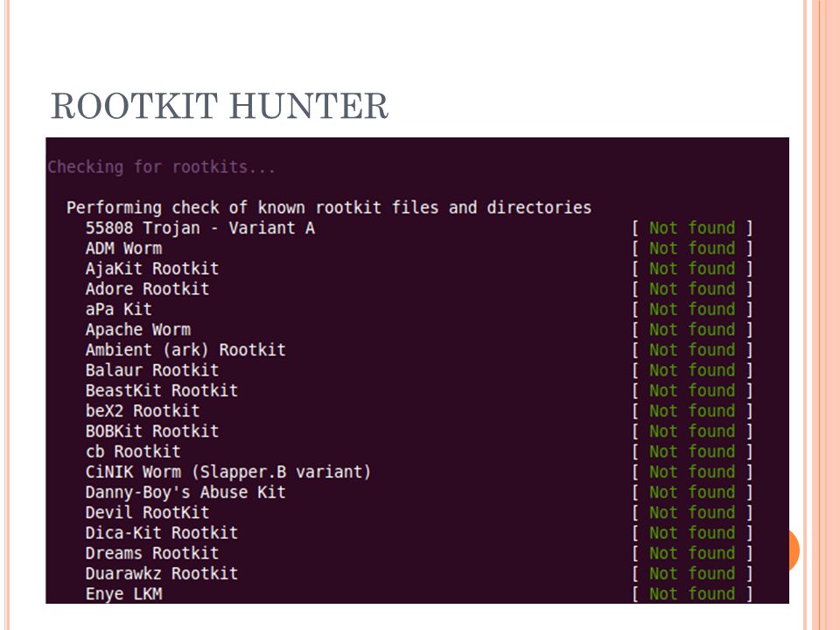
Task: Click 'Not found' result for Dreams Rootkit
Action: click(692, 554)
